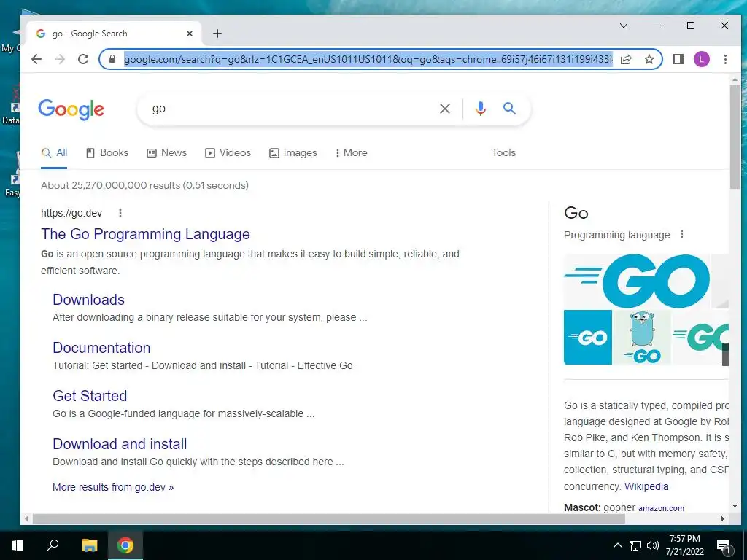Image resolution: width=747 pixels, height=560 pixels.
Task: Click the forward navigation arrow
Action: pyautogui.click(x=60, y=59)
